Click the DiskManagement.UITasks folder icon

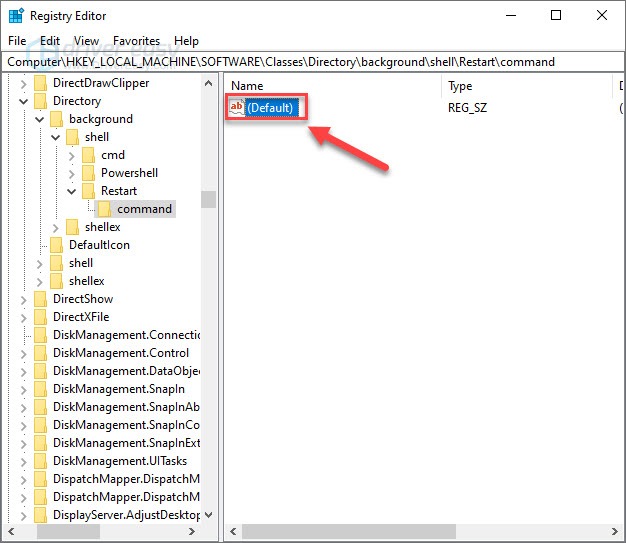coord(40,461)
